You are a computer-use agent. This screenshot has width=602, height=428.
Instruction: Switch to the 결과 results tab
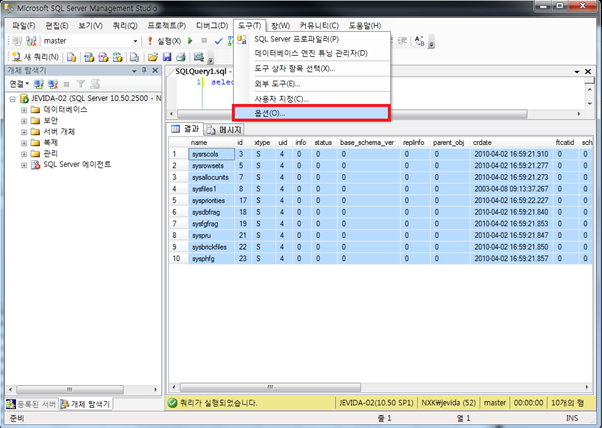pyautogui.click(x=185, y=129)
